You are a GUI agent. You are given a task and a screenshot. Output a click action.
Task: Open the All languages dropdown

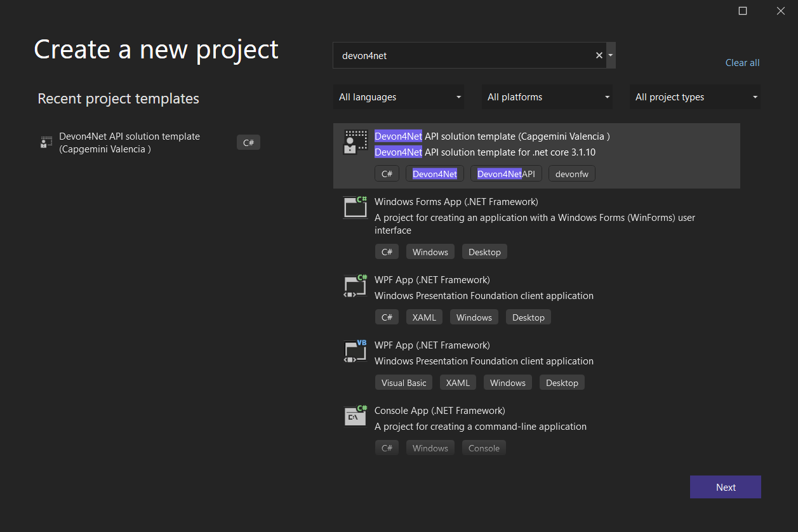coord(399,96)
